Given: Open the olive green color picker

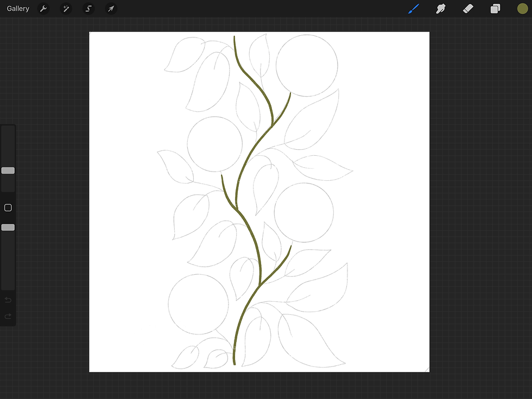Looking at the screenshot, I should point(522,9).
